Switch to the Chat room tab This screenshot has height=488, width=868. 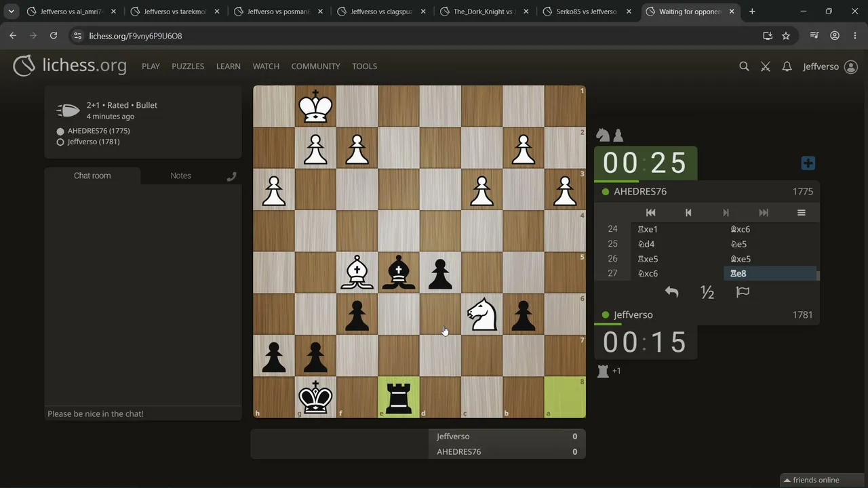(92, 176)
